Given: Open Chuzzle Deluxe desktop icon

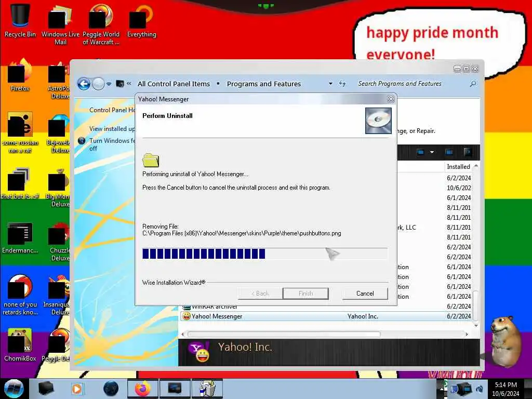Looking at the screenshot, I should 59,241.
